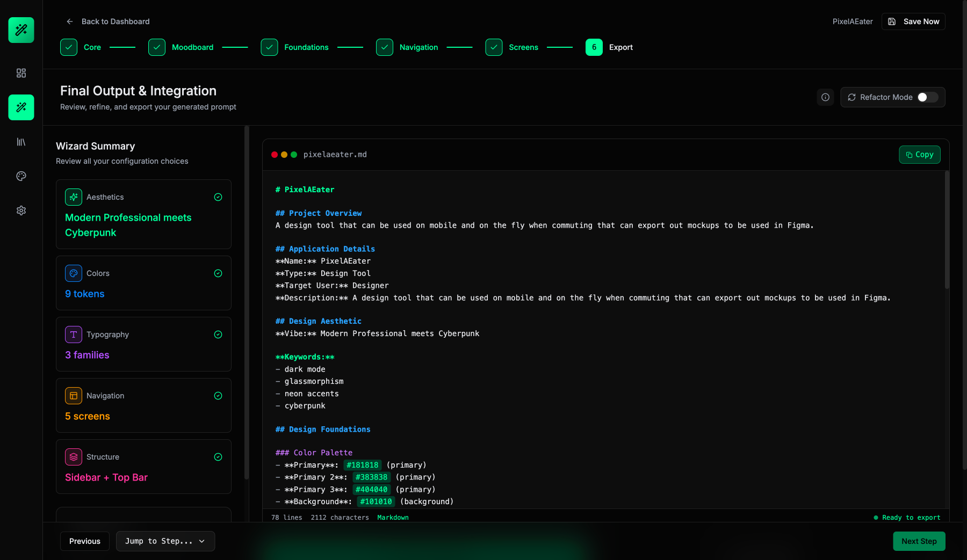Image resolution: width=967 pixels, height=560 pixels.
Task: Click the PixelAEater project name in header
Action: (x=853, y=21)
